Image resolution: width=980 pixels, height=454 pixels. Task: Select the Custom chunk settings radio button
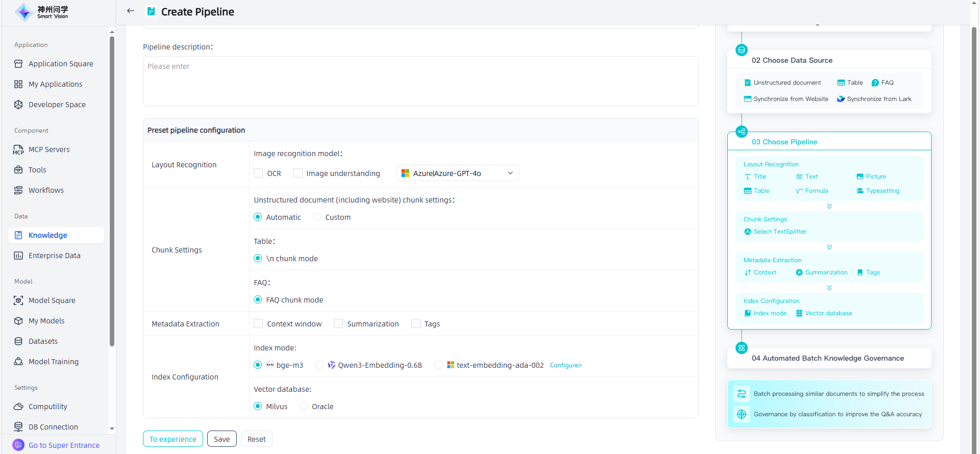(317, 217)
